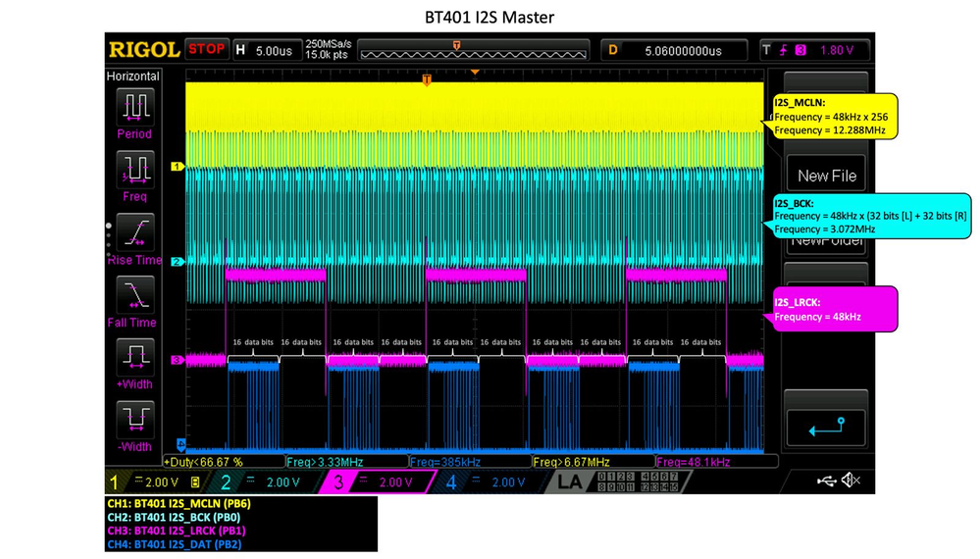This screenshot has height=559, width=980.
Task: Click the CH3: BT401 I2S_LRCK (PB1) legend line
Action: tap(177, 531)
